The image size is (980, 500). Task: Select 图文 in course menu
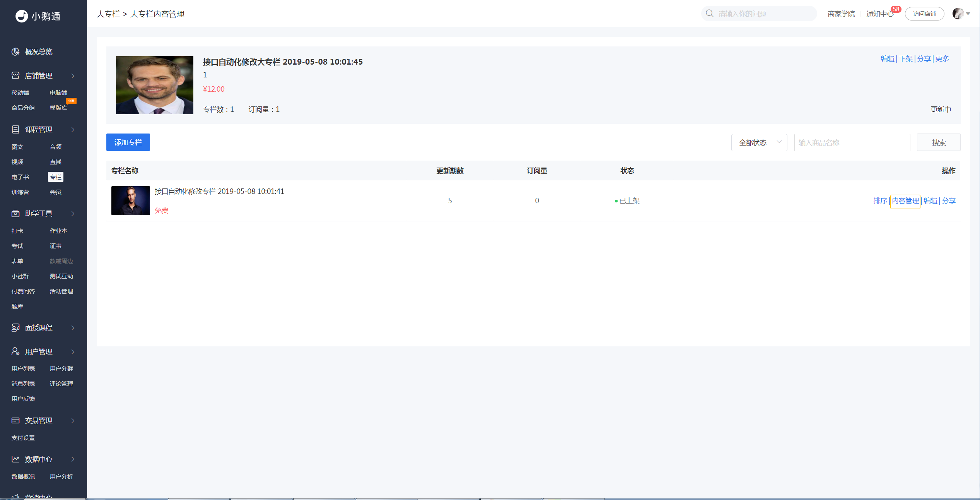pos(17,147)
